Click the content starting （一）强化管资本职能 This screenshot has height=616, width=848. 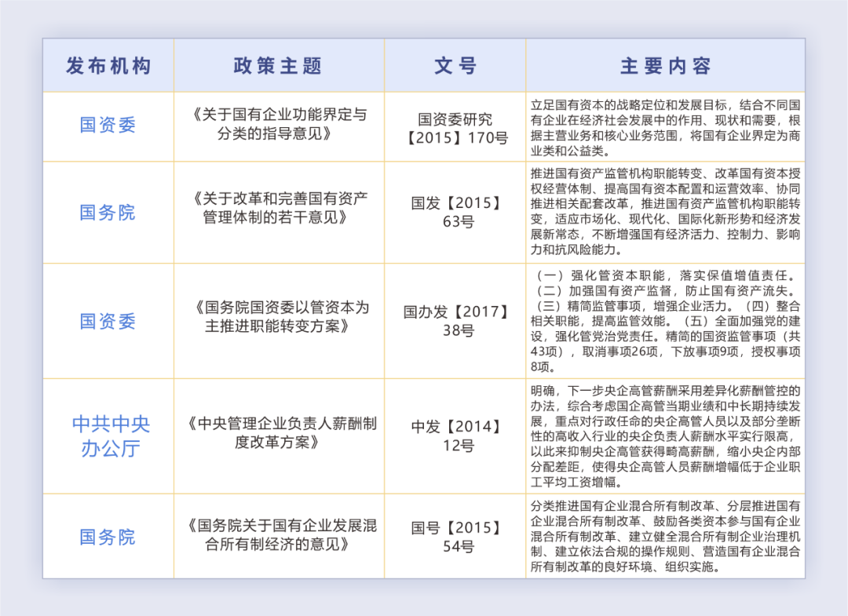665,321
